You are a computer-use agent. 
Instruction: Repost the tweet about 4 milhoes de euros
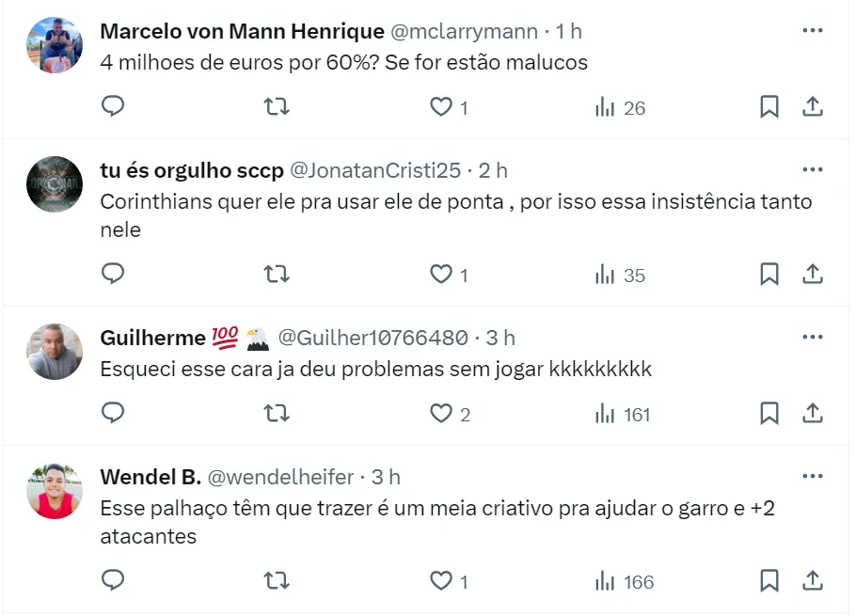tap(277, 107)
